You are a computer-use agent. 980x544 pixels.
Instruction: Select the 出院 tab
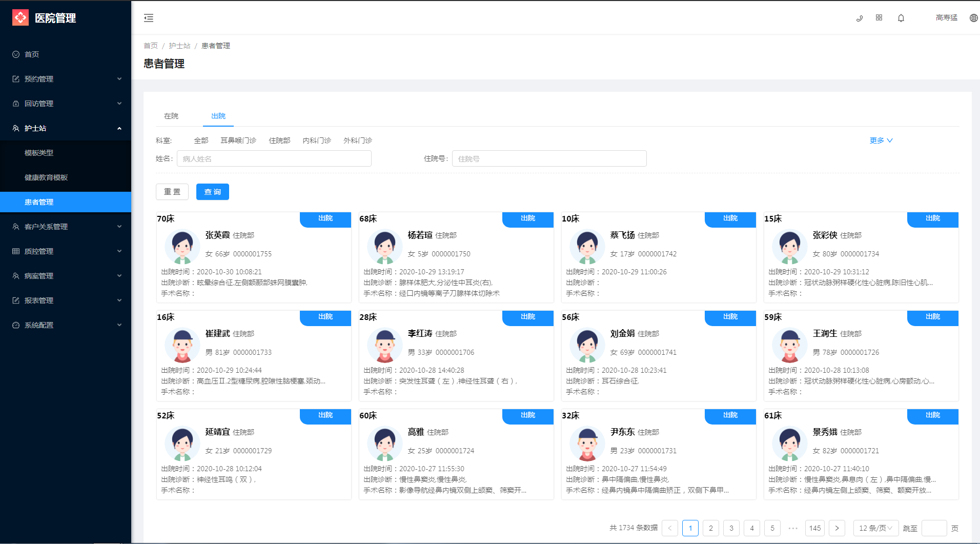coord(218,116)
